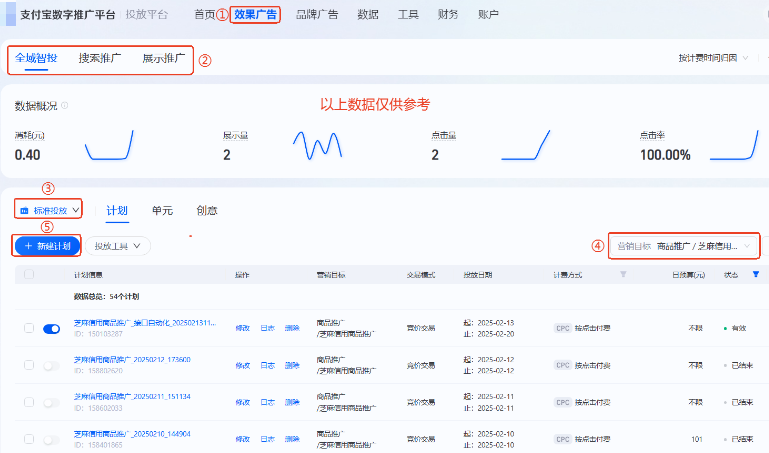Click the 消耗(元) trend chart
The height and width of the screenshot is (453, 769).
[x=109, y=145]
